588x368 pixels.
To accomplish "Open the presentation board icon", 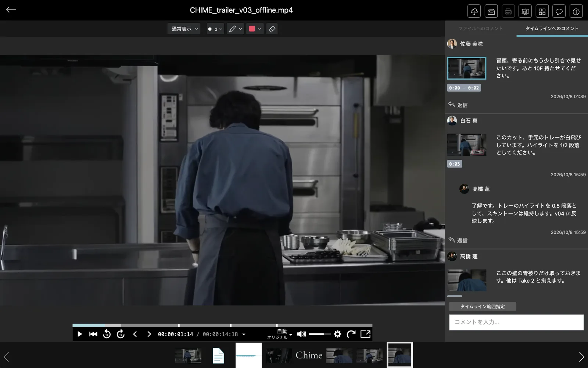I will (525, 11).
